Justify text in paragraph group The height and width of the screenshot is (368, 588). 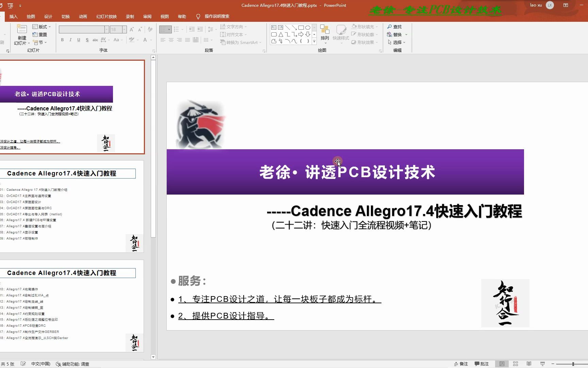[x=187, y=40]
